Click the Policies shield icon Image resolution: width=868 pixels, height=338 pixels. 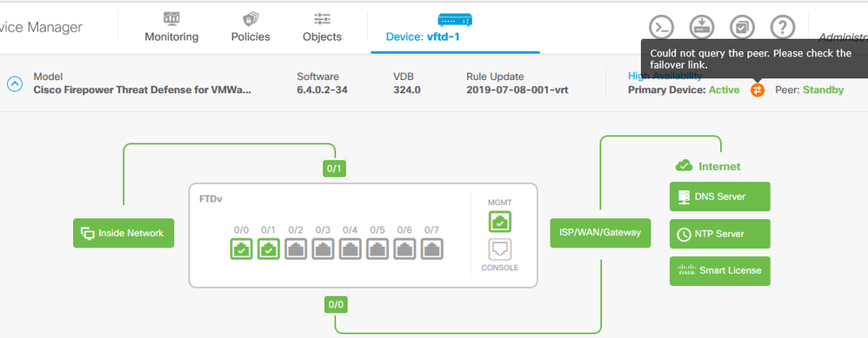pos(250,18)
